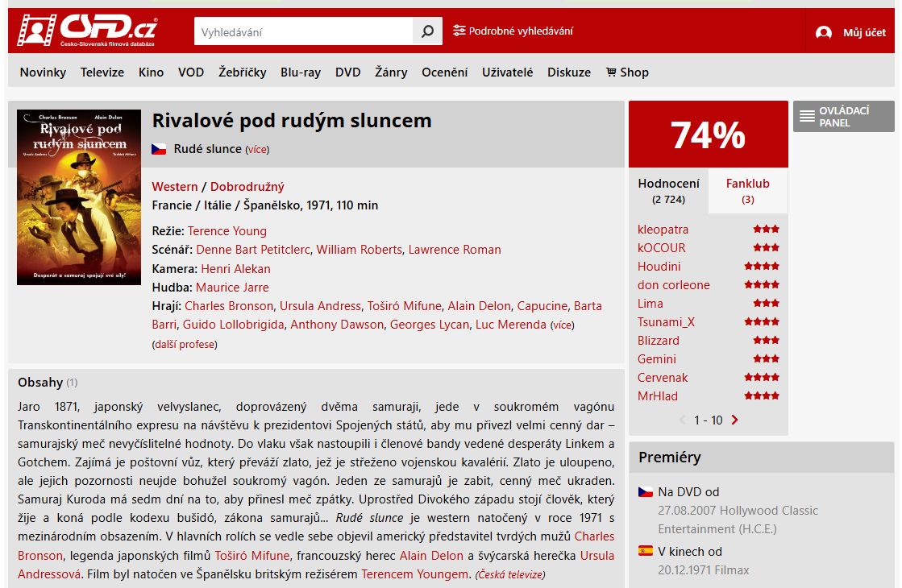
Task: Click the Czech flag beside Rudé slunce
Action: point(159,149)
